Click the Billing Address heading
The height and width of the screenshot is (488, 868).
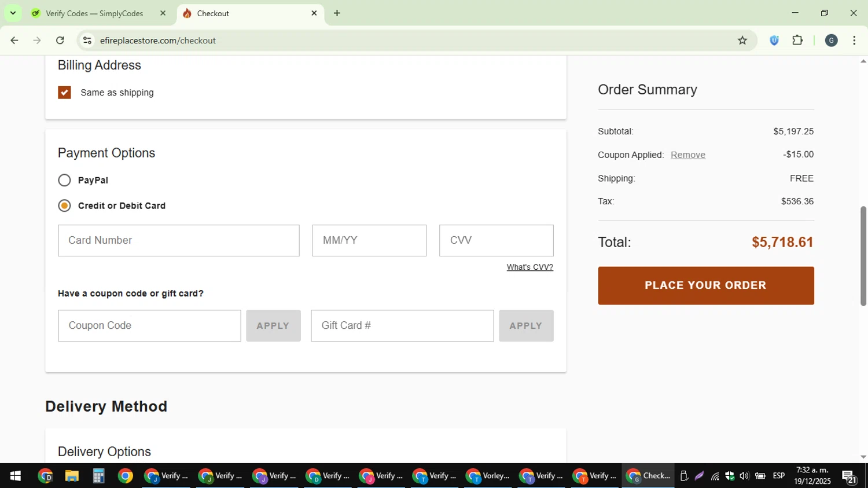tap(100, 65)
